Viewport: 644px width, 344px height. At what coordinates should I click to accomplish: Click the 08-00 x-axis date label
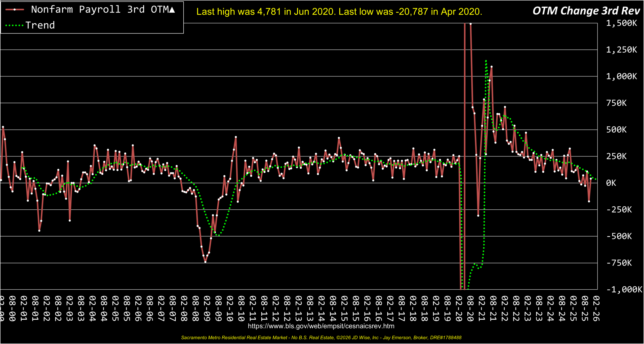coord(12,309)
